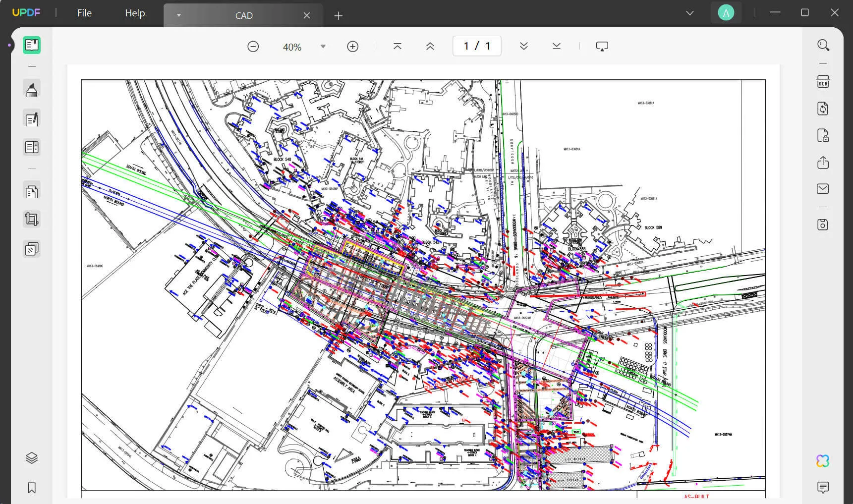Click the OCR recognize text icon

(x=823, y=82)
